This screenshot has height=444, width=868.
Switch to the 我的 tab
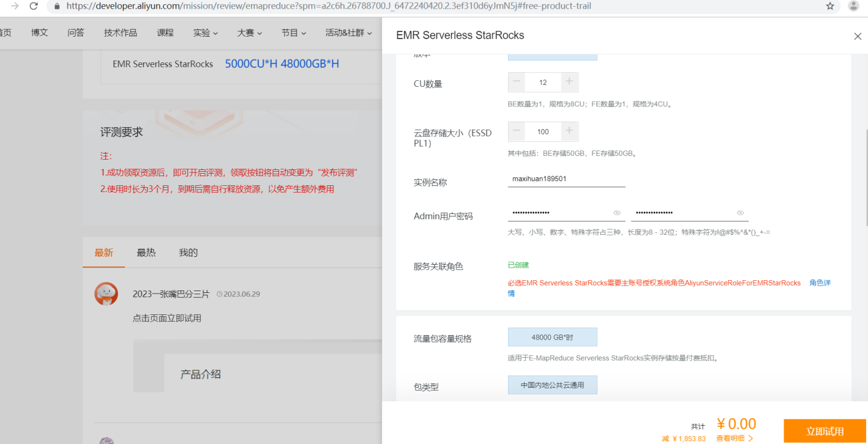click(188, 253)
